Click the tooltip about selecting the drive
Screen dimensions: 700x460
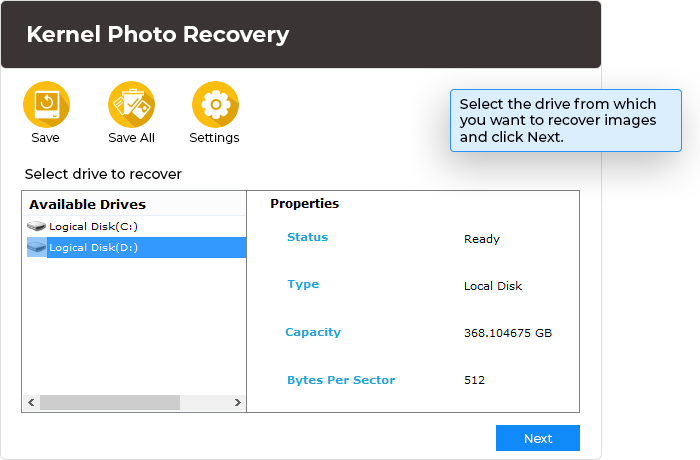pyautogui.click(x=566, y=121)
